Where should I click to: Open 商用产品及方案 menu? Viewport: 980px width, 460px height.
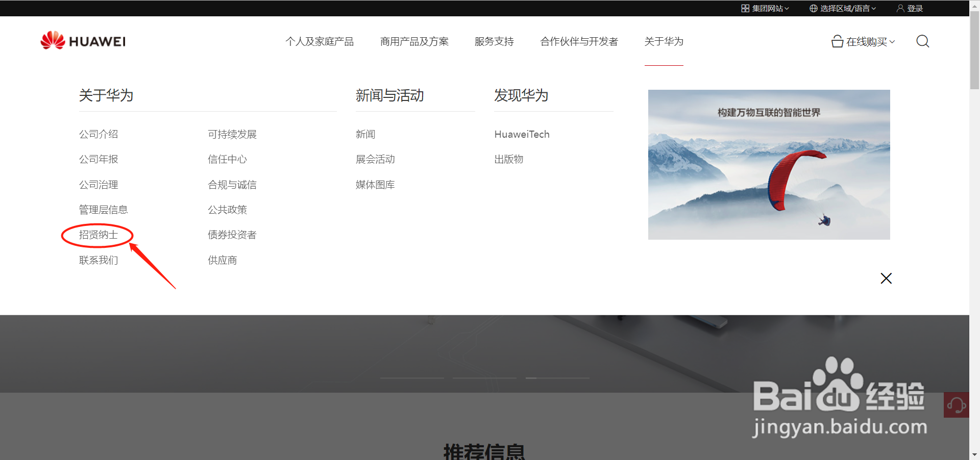pyautogui.click(x=414, y=41)
